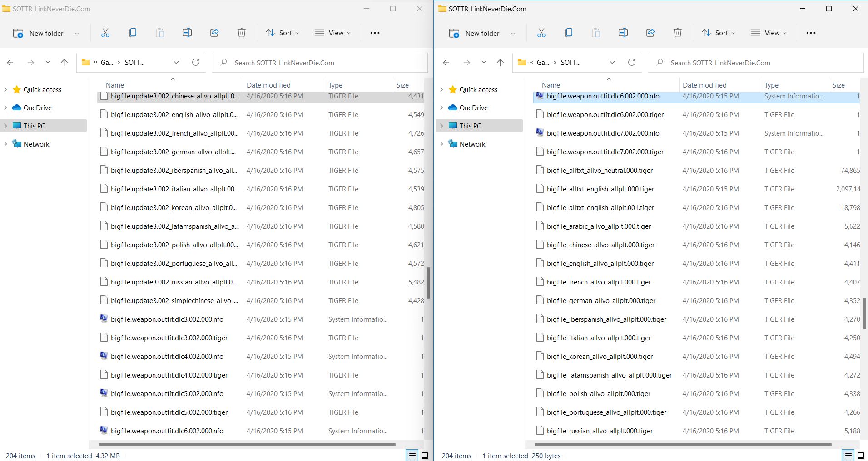Open address bar history dropdown in left window
Viewport: 868px width, 461px height.
176,63
